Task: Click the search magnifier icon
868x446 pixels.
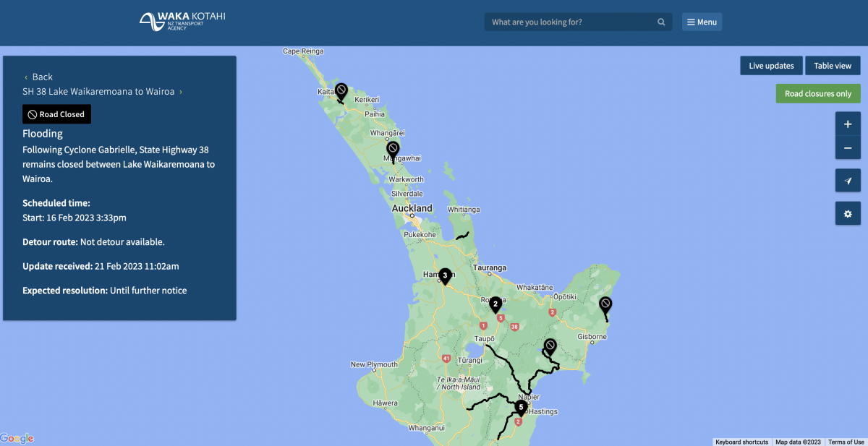Action: pos(660,22)
